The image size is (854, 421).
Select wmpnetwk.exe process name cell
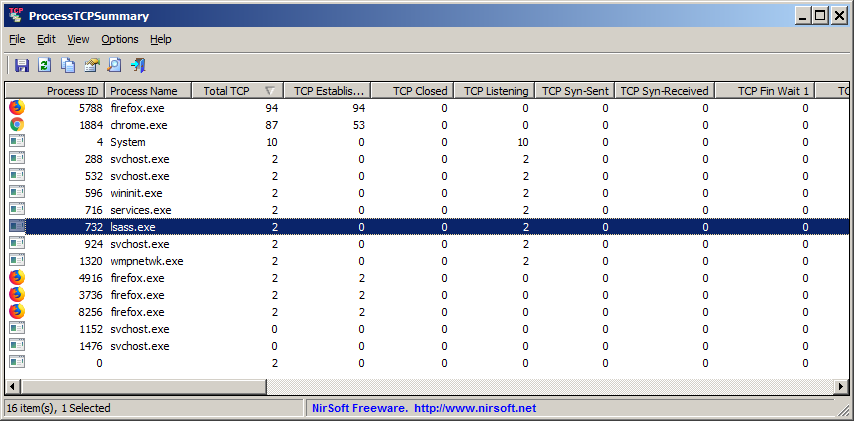tap(147, 261)
